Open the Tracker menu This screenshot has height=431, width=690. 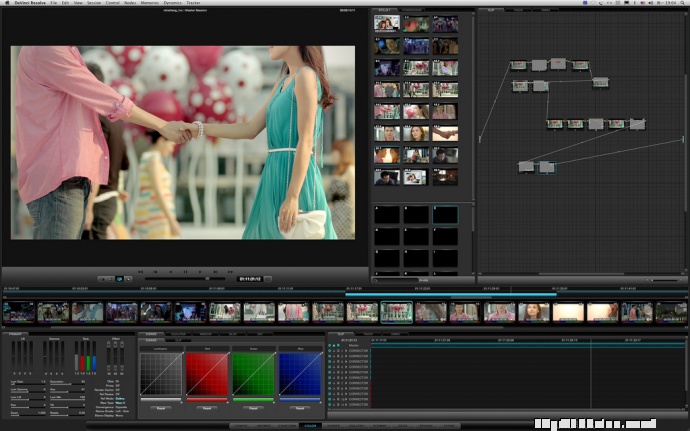[193, 3]
